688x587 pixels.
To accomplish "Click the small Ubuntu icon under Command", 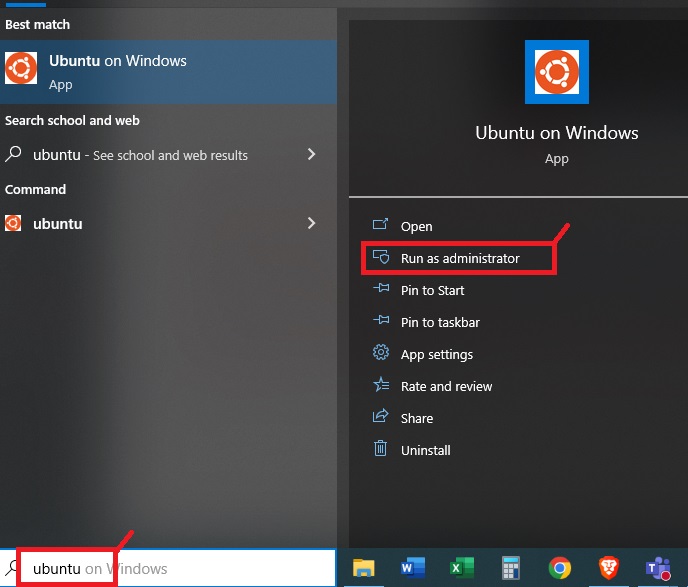I will point(13,223).
